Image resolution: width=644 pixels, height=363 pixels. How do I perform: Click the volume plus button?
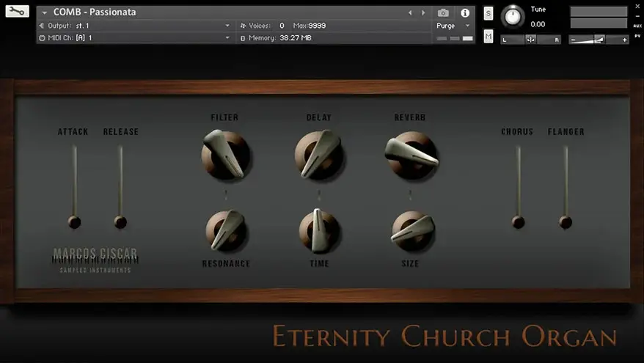point(624,40)
